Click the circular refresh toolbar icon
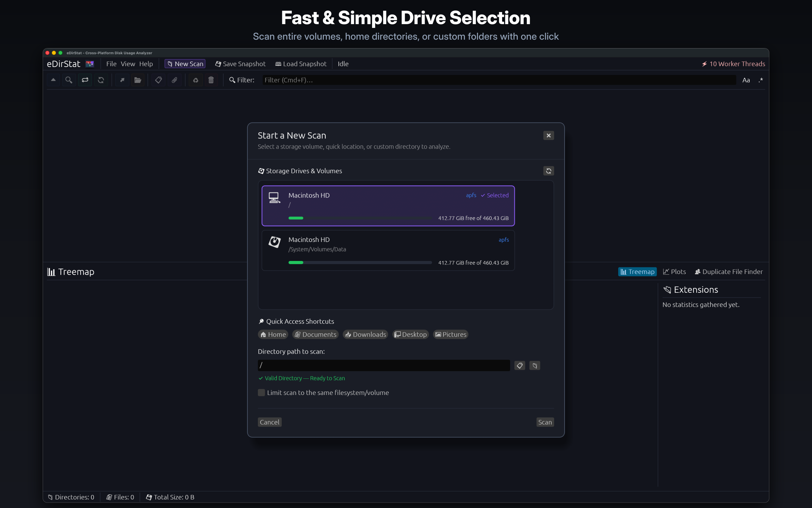The width and height of the screenshot is (812, 508). point(101,80)
